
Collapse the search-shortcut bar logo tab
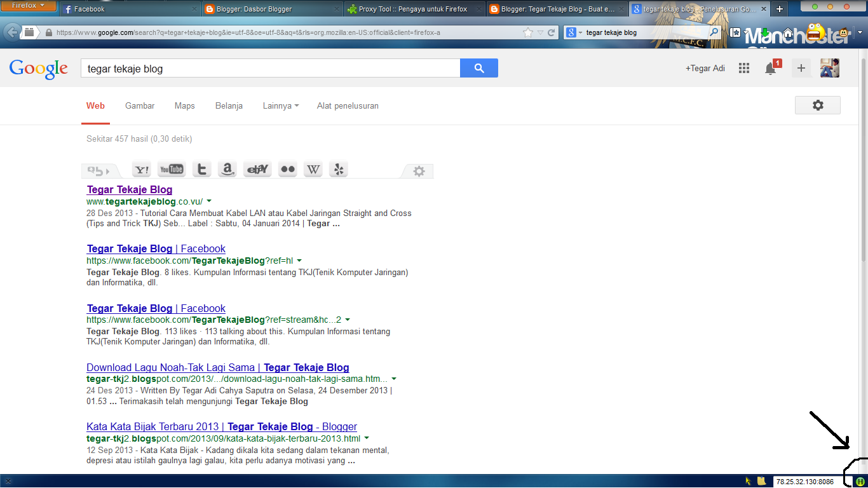click(98, 170)
